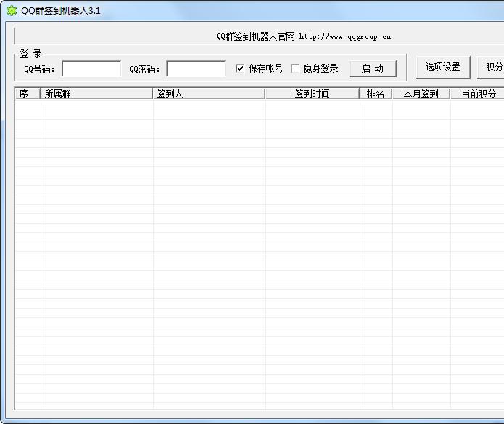Open 选项设置 options button
The width and height of the screenshot is (504, 424).
[443, 68]
